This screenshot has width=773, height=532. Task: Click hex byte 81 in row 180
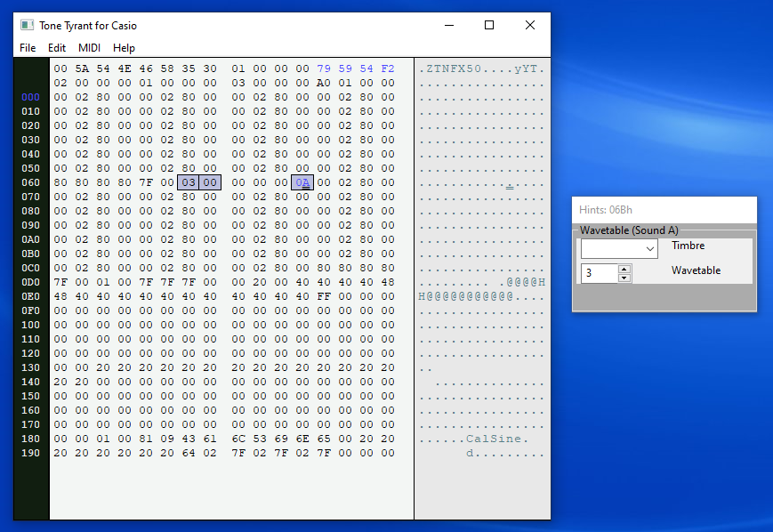tap(146, 439)
